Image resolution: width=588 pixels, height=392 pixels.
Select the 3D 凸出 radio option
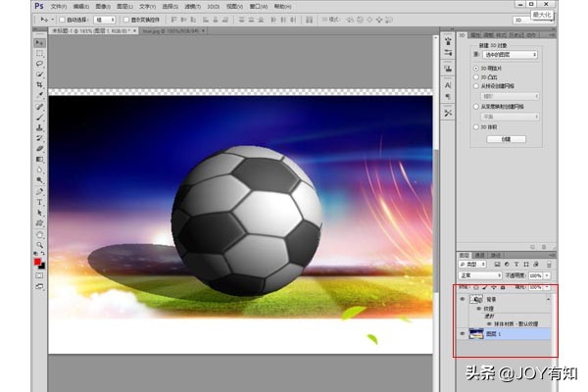(x=476, y=77)
